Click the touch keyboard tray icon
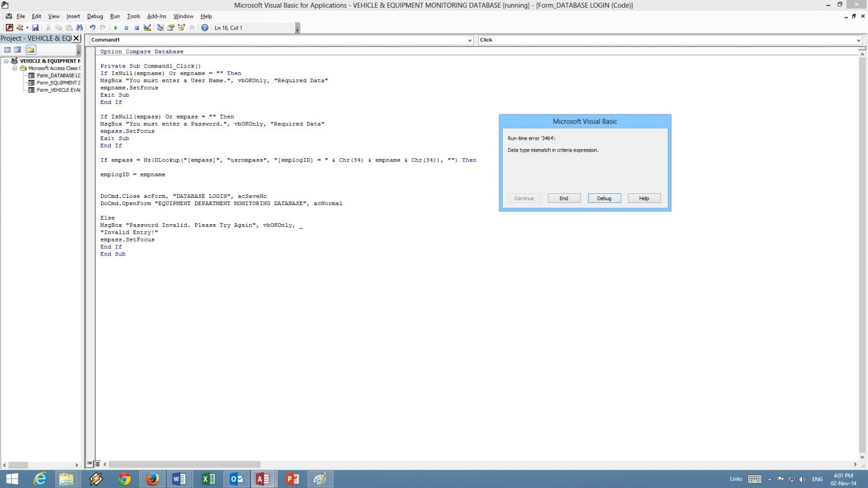The width and height of the screenshot is (868, 488). pyautogui.click(x=754, y=479)
